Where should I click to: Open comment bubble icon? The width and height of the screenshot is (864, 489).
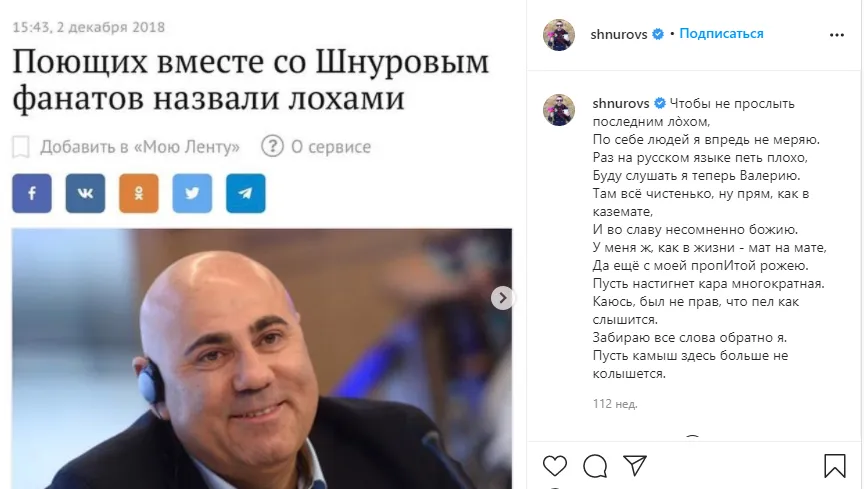click(595, 466)
